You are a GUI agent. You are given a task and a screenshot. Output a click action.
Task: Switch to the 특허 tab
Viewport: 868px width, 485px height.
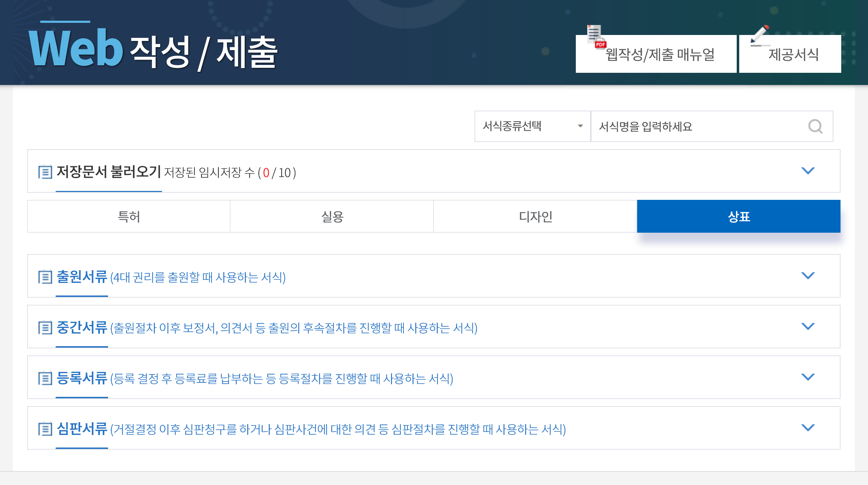(x=129, y=217)
